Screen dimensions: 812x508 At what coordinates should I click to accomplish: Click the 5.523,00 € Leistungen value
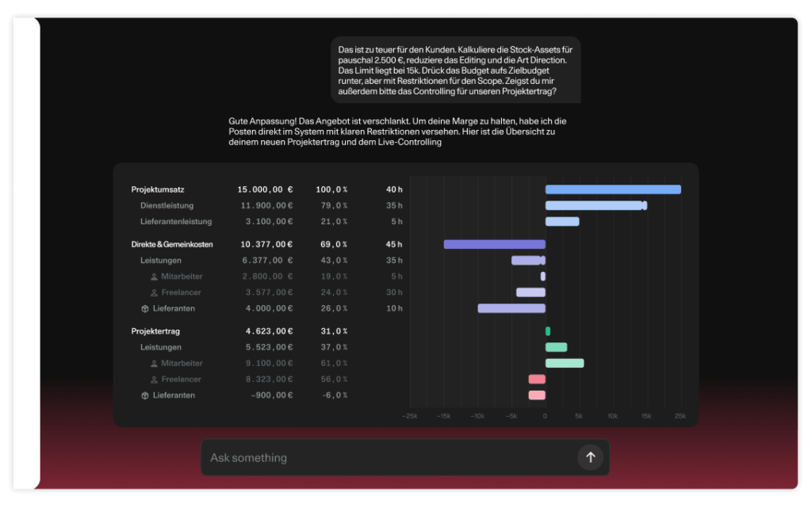(270, 347)
